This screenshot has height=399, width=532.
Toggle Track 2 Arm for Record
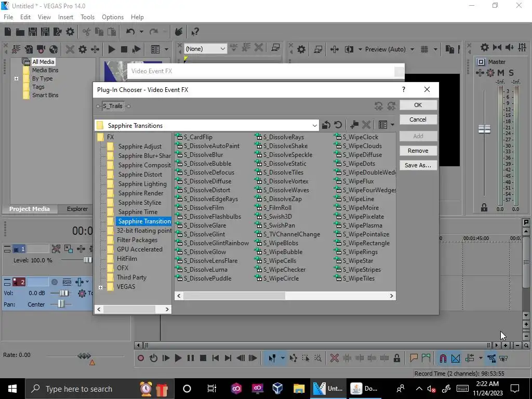(54, 282)
